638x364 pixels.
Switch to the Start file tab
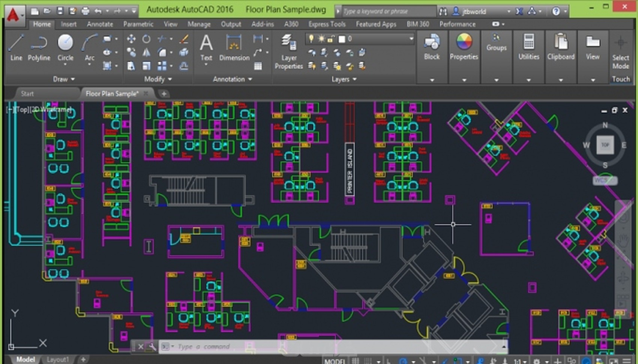[27, 93]
